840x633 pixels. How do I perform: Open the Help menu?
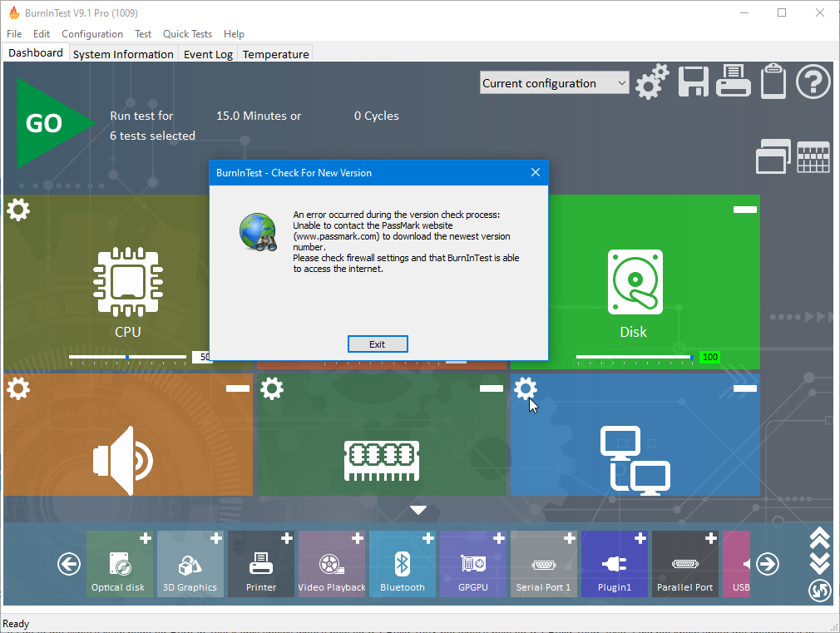pos(234,34)
